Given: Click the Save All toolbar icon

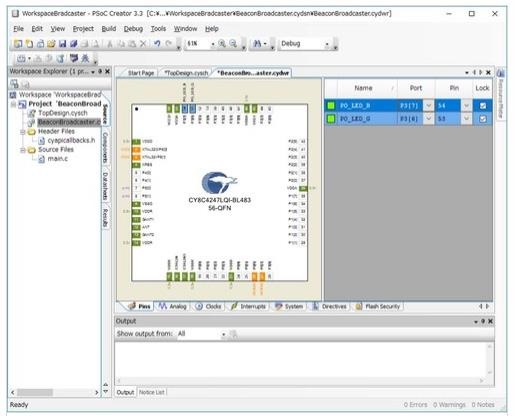Looking at the screenshot, I should (x=74, y=44).
